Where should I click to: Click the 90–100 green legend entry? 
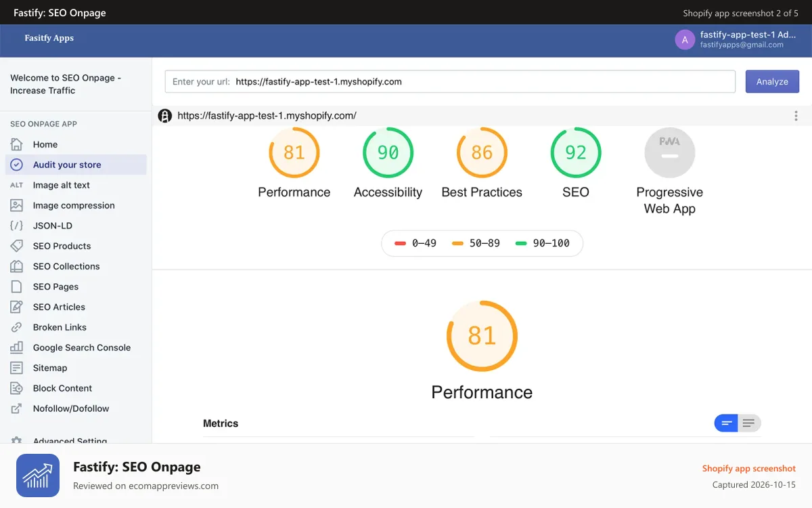coord(542,243)
